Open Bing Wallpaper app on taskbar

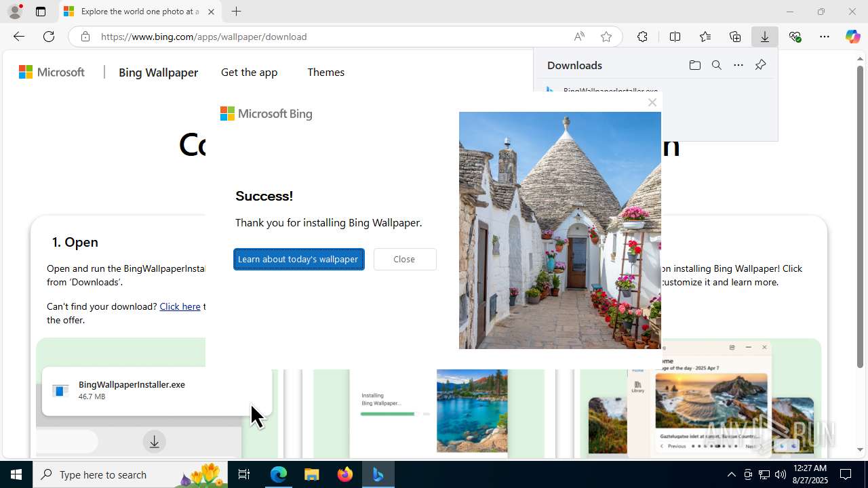[x=378, y=474]
